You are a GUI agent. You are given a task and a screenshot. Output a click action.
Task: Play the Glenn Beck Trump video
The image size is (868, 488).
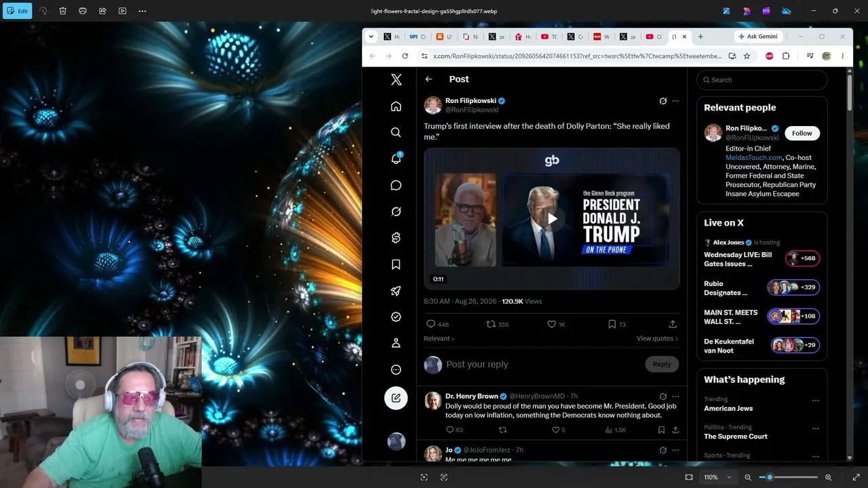[x=552, y=219]
